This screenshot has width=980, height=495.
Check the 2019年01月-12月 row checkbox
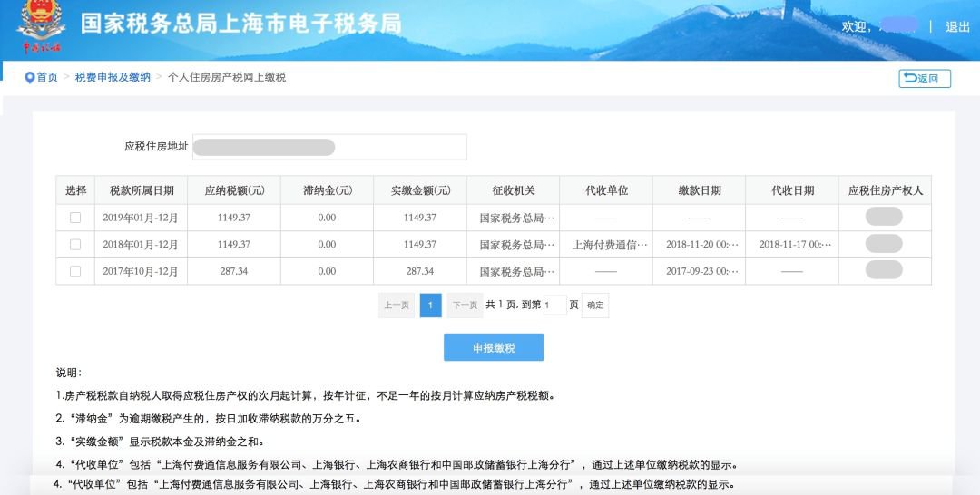click(75, 218)
